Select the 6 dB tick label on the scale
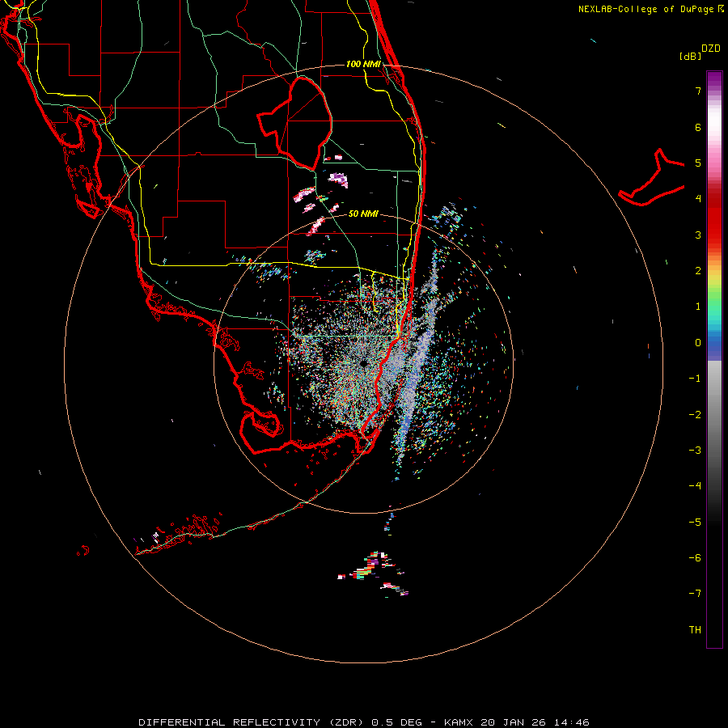 pyautogui.click(x=698, y=127)
